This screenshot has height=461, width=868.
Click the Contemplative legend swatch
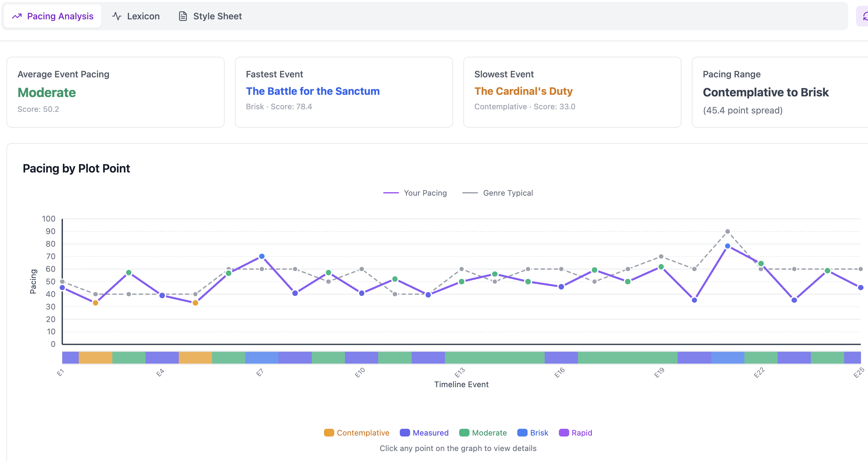click(x=328, y=433)
